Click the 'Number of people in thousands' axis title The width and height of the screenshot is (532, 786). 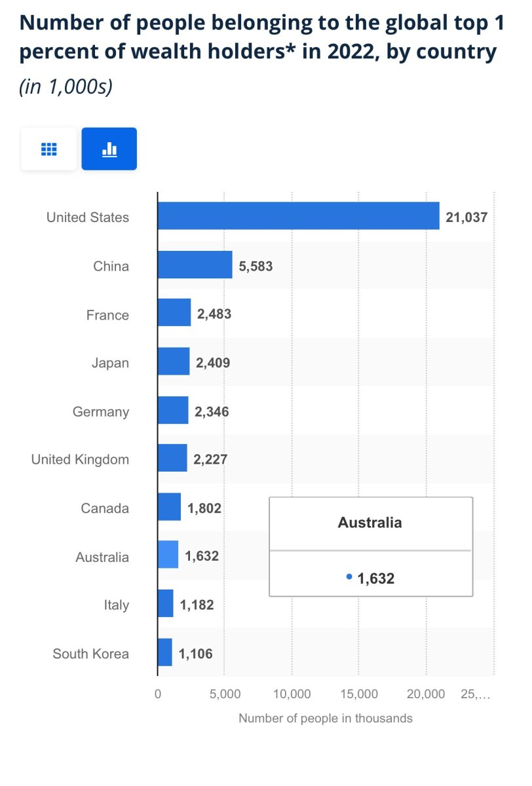pos(326,719)
